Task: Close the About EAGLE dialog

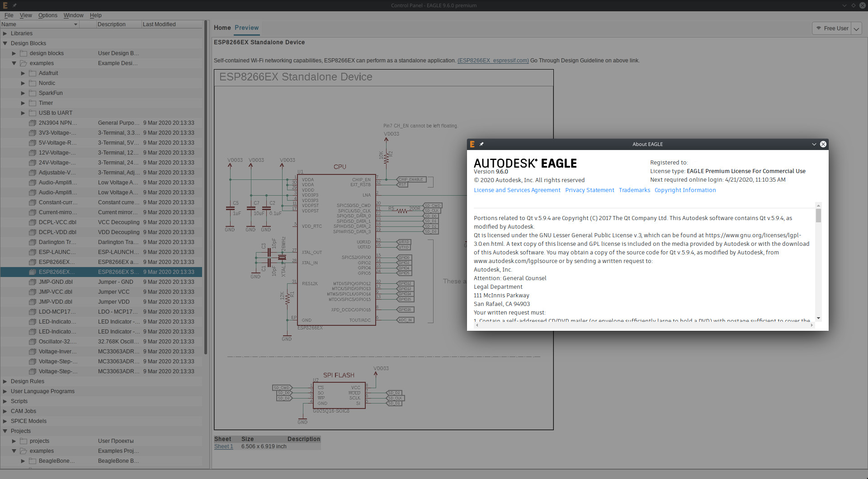Action: tap(823, 144)
